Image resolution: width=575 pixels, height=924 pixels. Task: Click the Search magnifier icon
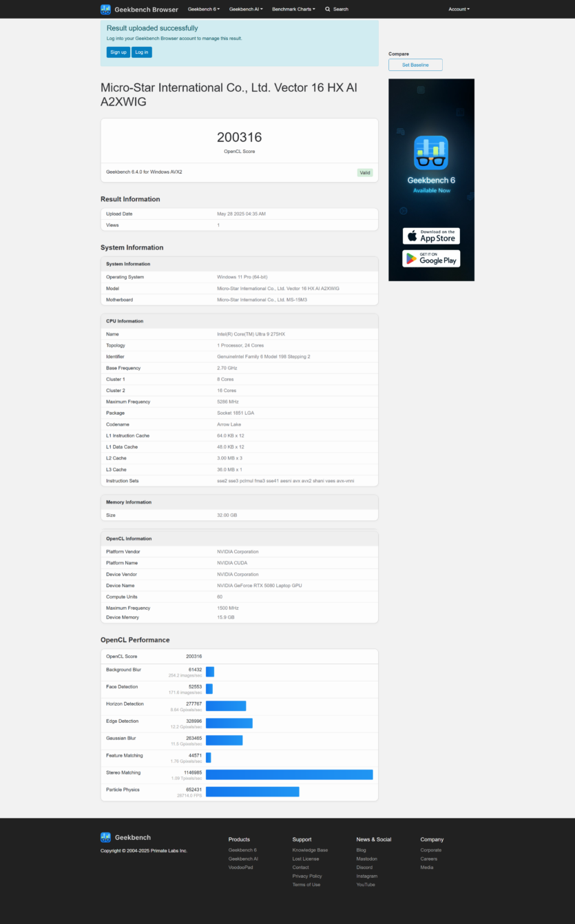pyautogui.click(x=328, y=9)
